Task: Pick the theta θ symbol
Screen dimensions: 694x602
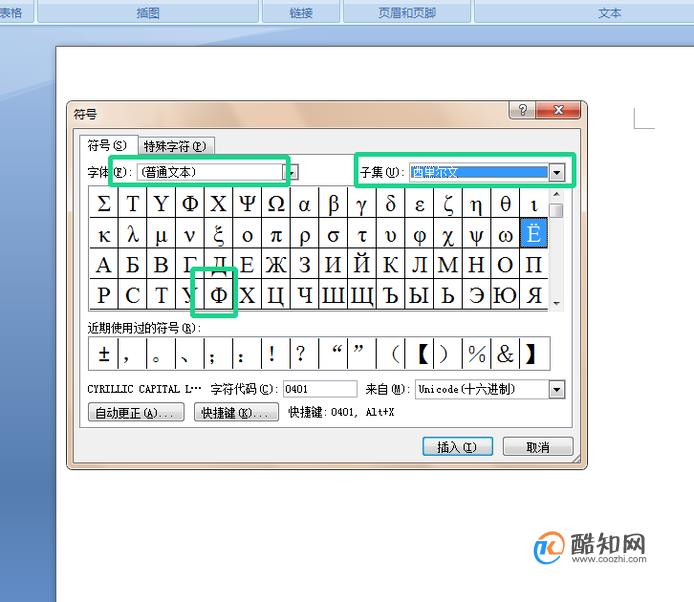Action: pyautogui.click(x=505, y=203)
